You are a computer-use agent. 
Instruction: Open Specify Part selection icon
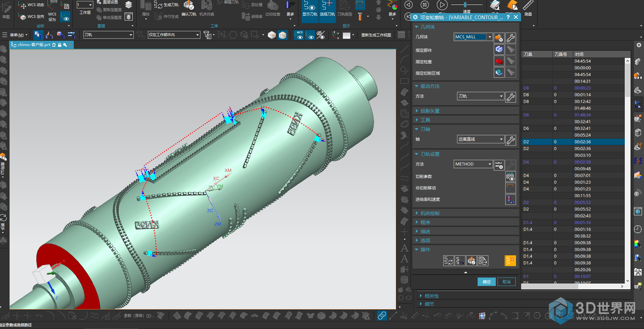pos(499,49)
